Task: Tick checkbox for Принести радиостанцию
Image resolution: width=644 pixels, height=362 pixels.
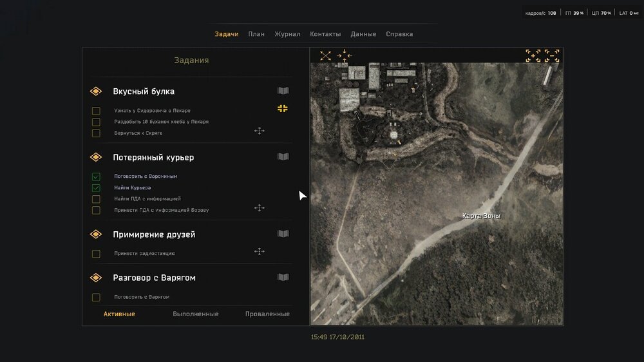Action: 96,254
